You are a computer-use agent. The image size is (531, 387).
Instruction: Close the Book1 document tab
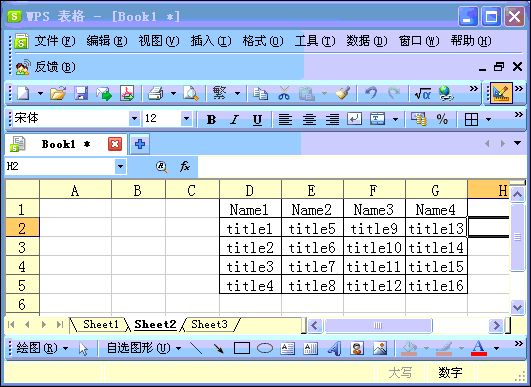115,144
